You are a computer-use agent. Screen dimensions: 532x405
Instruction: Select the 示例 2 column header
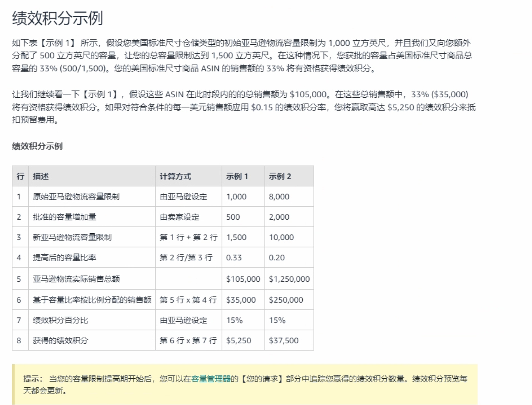click(x=280, y=176)
